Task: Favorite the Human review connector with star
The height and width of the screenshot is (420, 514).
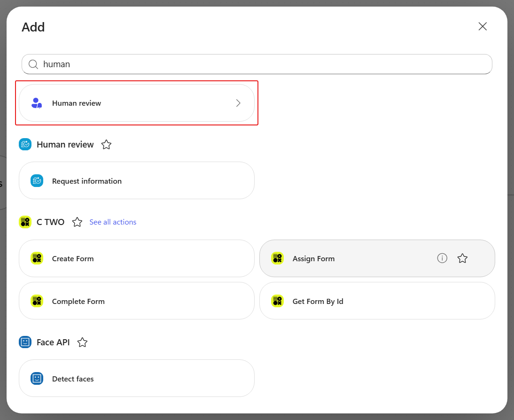Action: [106, 145]
